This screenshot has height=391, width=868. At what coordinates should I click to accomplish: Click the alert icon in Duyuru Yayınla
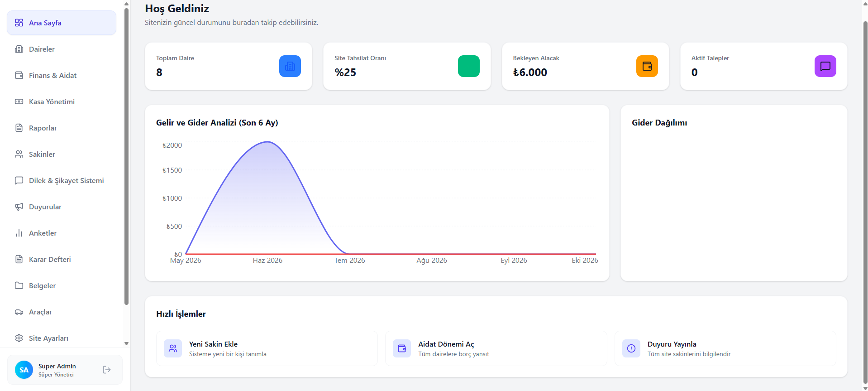[631, 348]
